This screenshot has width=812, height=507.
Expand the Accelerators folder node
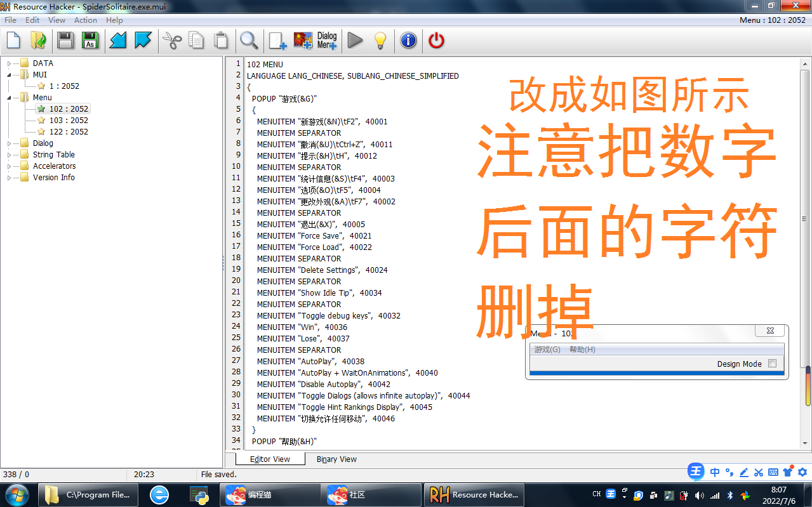click(x=10, y=166)
